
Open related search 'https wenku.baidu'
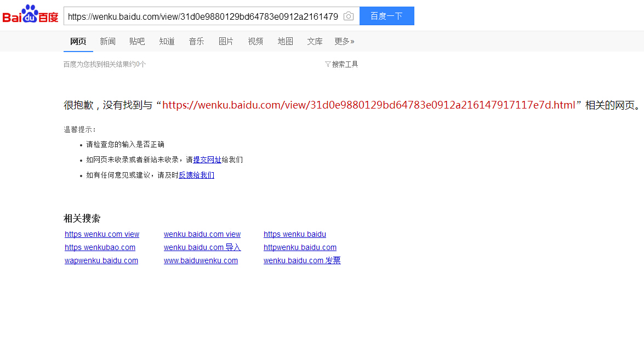[295, 234]
